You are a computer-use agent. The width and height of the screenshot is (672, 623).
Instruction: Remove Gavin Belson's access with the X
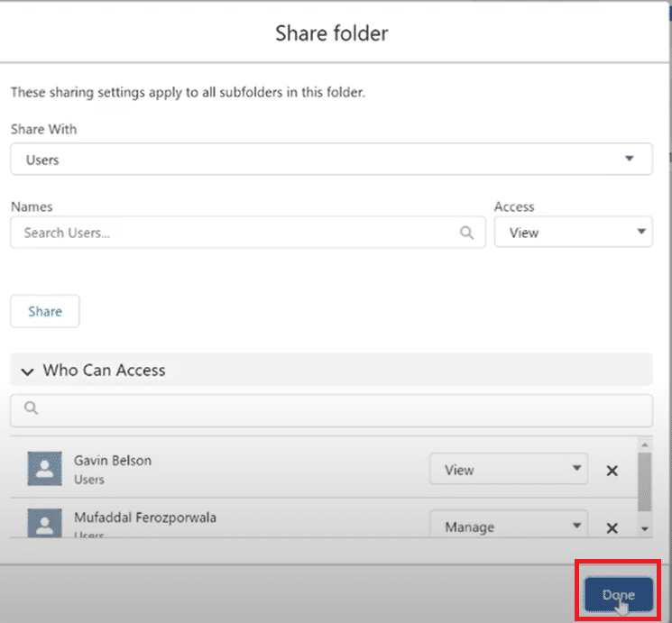(612, 471)
